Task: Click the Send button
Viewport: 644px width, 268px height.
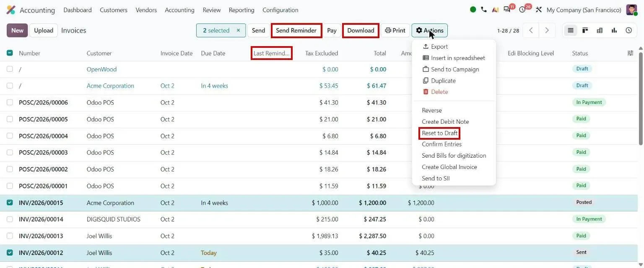Action: tap(258, 30)
